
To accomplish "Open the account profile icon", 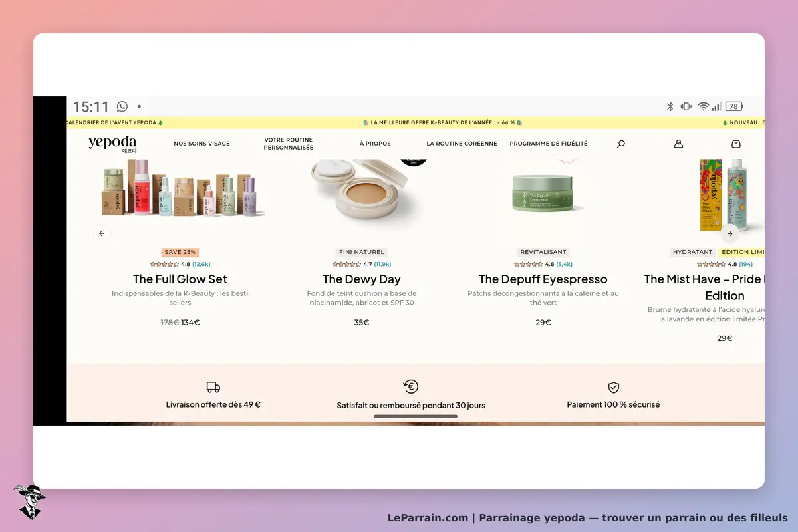I will coord(678,144).
